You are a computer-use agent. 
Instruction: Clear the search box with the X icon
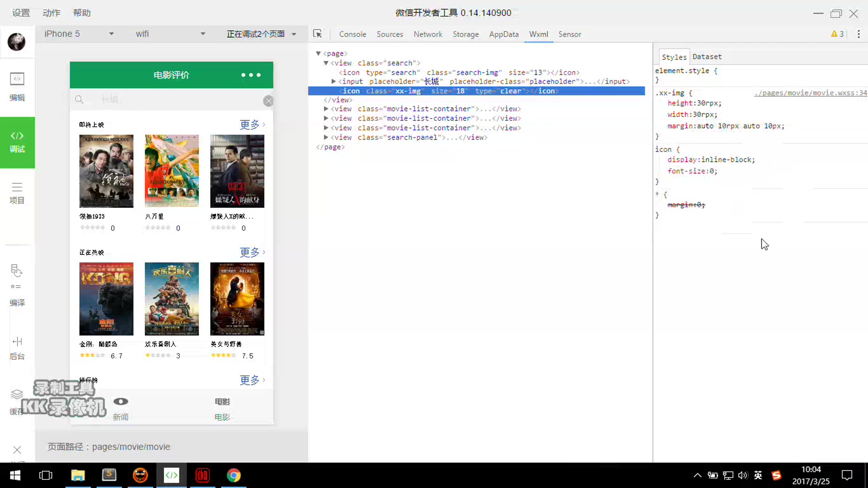[x=268, y=101]
